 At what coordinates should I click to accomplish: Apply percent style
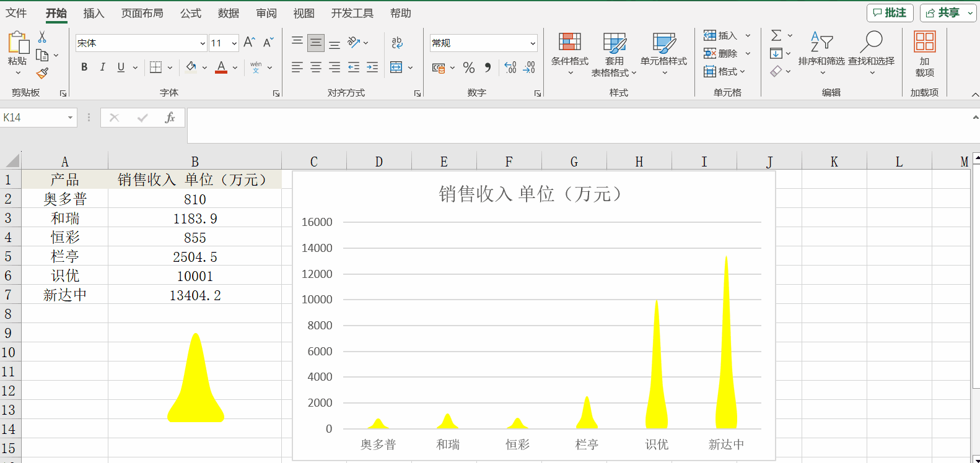coord(469,67)
